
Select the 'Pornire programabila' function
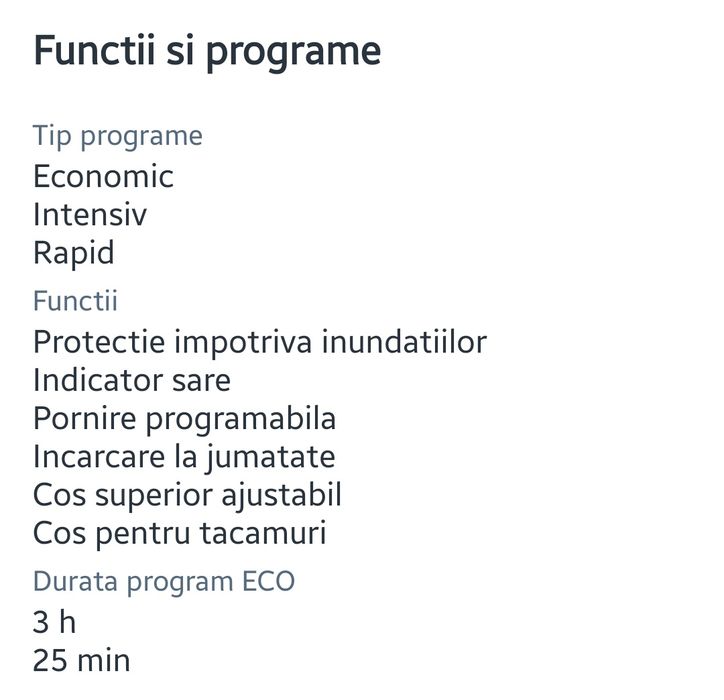184,419
